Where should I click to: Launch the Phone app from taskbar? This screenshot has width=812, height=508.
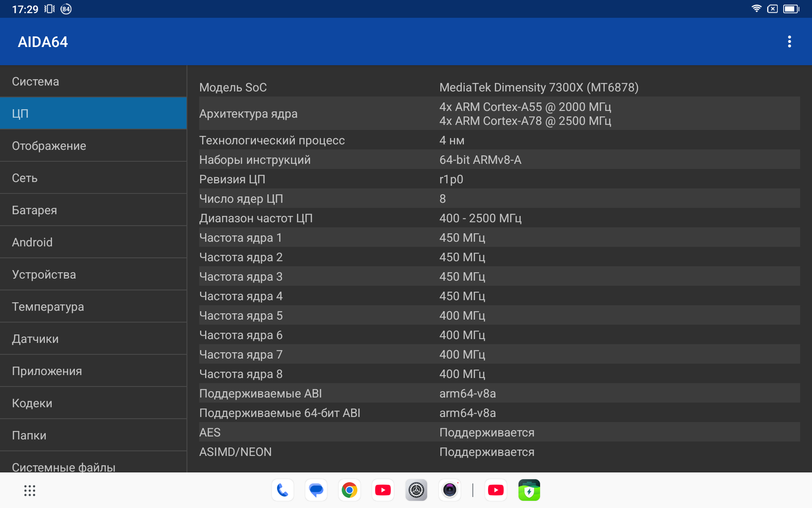point(283,490)
